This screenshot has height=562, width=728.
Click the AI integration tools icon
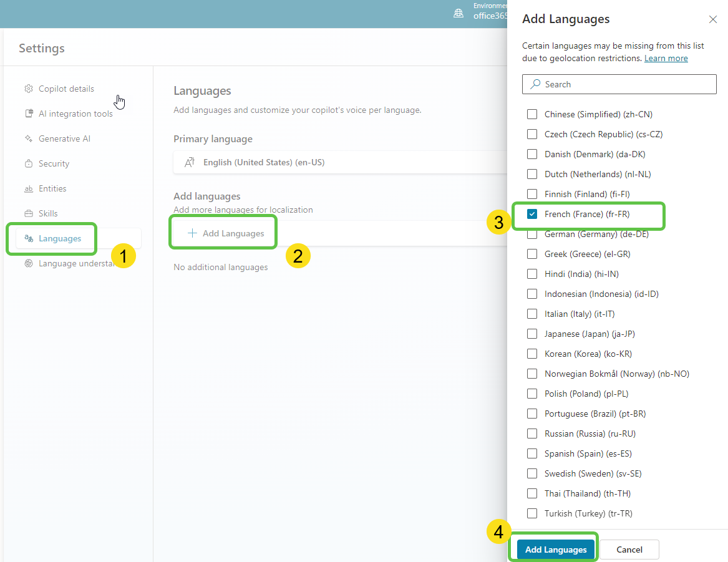coord(28,114)
